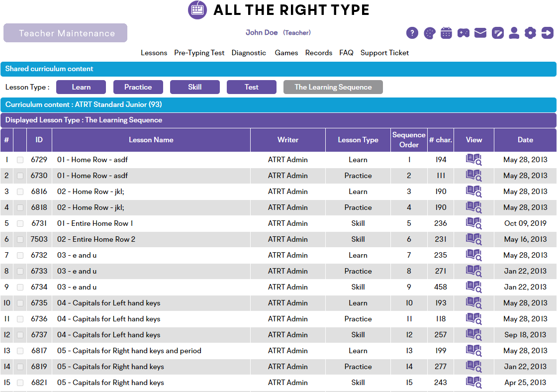Check the box for lesson 6817
Image resolution: width=557 pixels, height=392 pixels.
click(x=20, y=351)
